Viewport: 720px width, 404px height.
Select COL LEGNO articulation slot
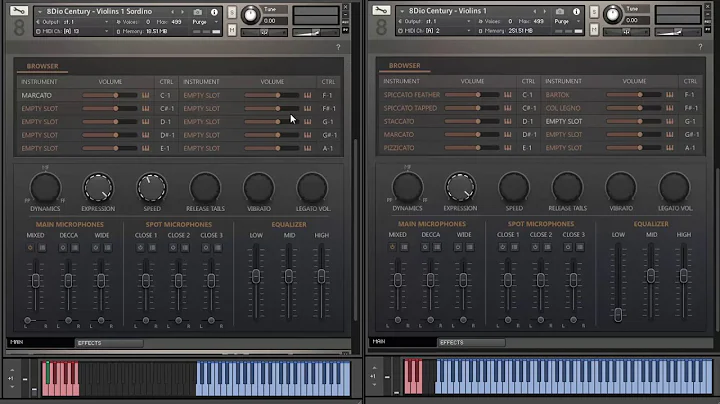tap(563, 108)
